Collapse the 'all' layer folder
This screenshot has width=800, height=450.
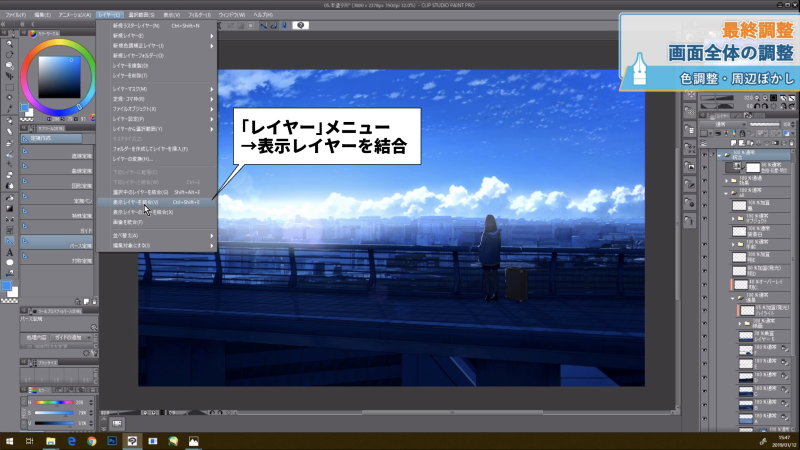727,193
